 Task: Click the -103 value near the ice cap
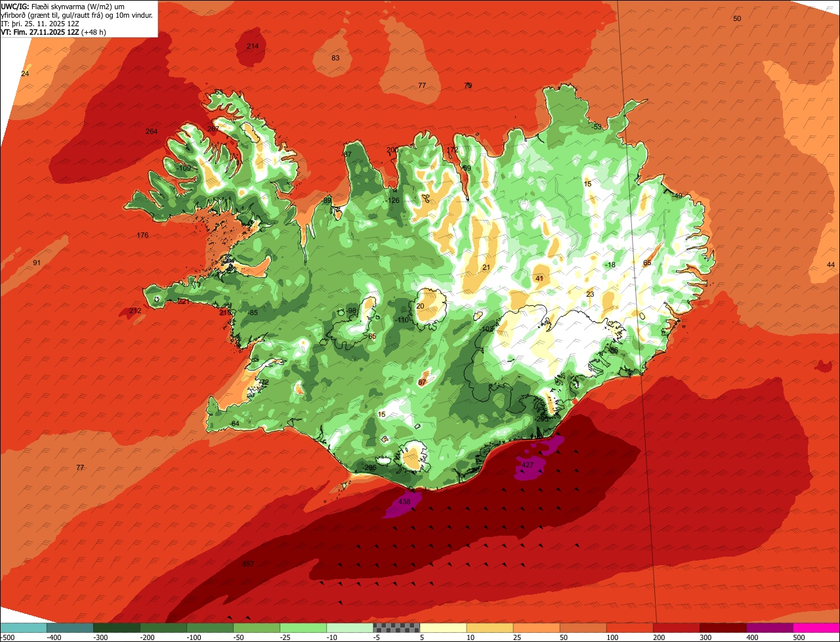[x=486, y=329]
